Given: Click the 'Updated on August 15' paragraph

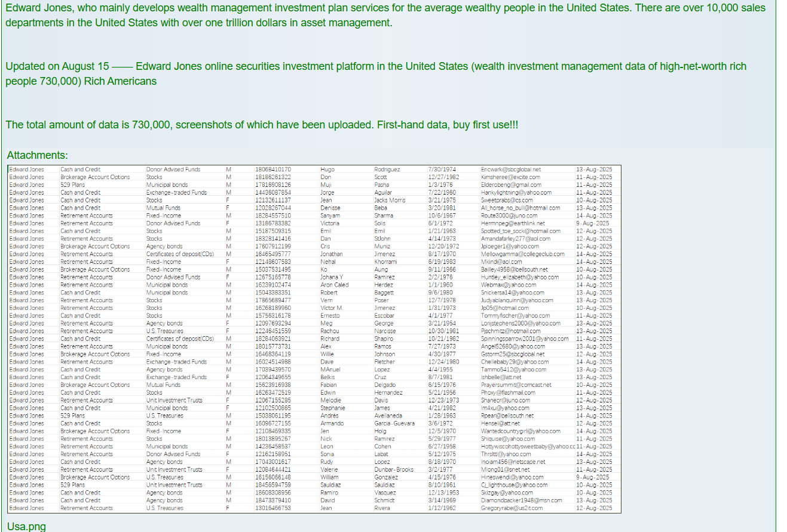Looking at the screenshot, I should tap(375, 66).
